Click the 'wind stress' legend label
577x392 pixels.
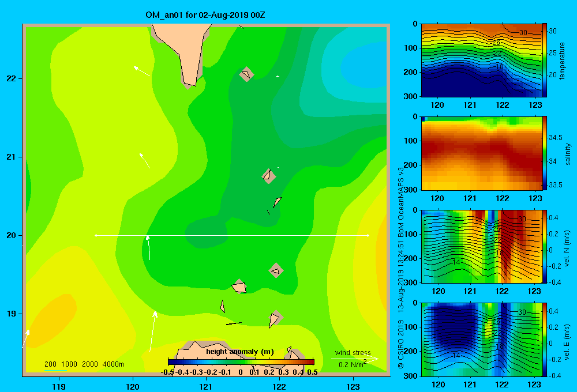(x=353, y=352)
